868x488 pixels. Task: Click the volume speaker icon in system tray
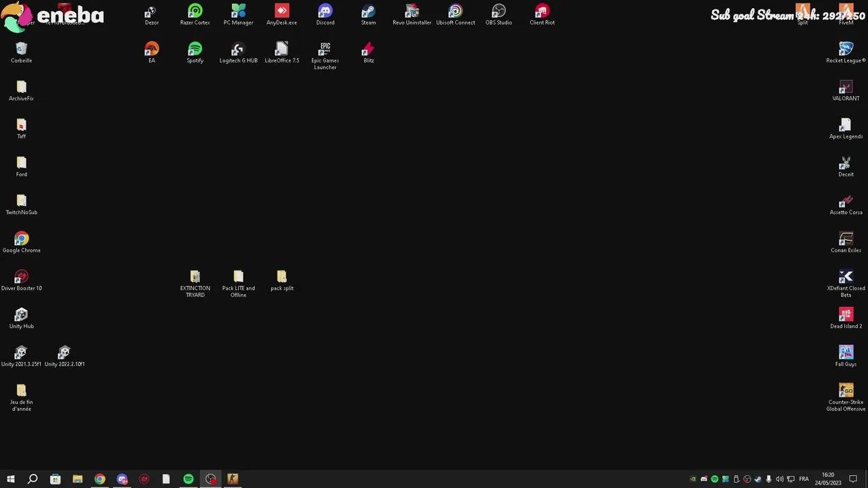779,479
